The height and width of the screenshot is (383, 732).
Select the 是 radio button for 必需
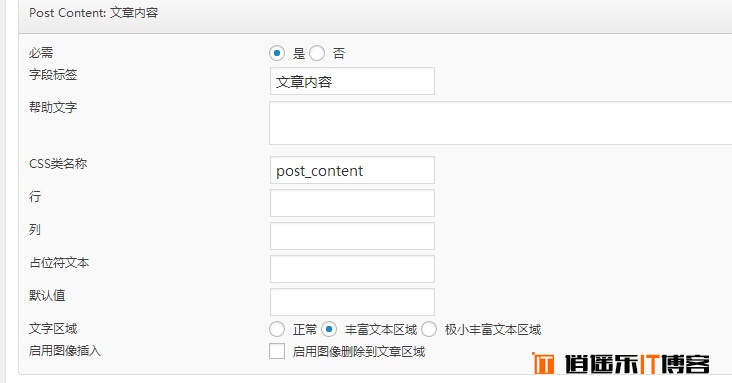point(277,53)
